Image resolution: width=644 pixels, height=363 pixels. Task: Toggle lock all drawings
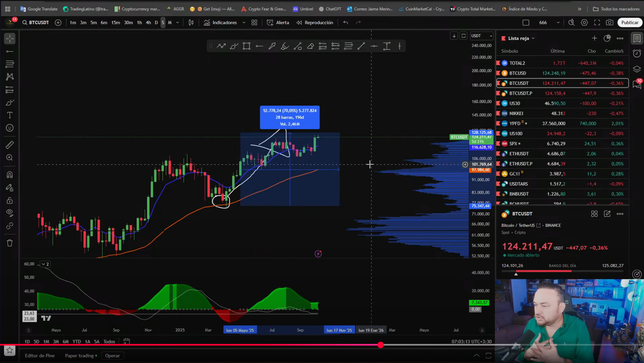10,200
